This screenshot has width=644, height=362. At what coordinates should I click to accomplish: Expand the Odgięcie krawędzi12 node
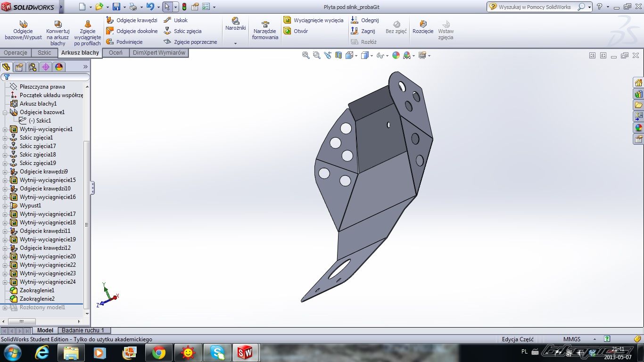tap(5, 248)
